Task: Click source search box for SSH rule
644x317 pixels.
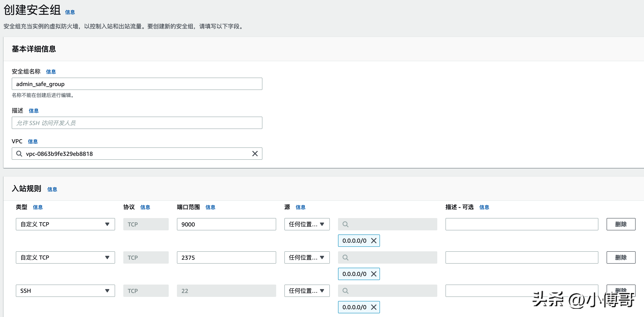Action: pos(387,291)
